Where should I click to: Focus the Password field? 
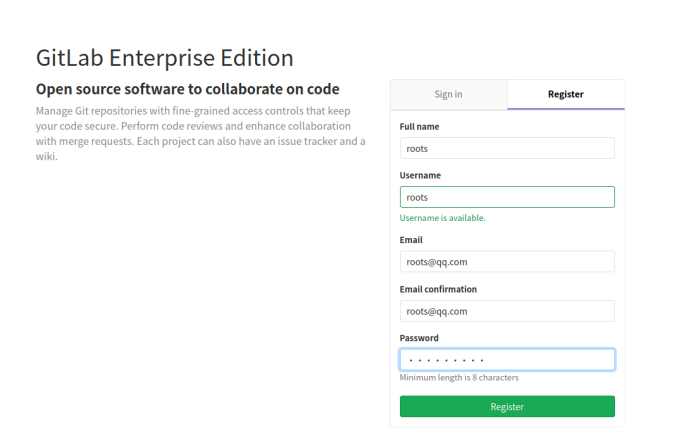(x=507, y=360)
